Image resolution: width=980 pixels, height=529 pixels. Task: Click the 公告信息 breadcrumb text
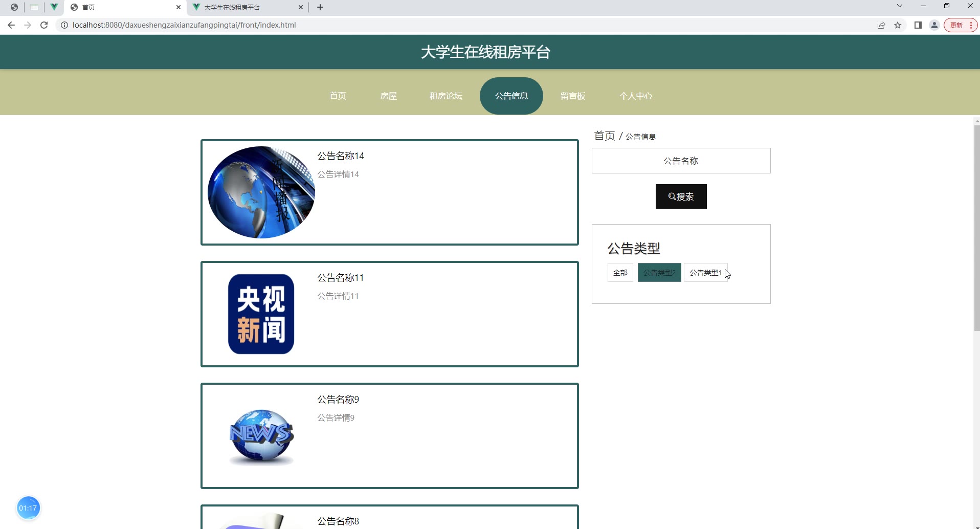click(641, 137)
